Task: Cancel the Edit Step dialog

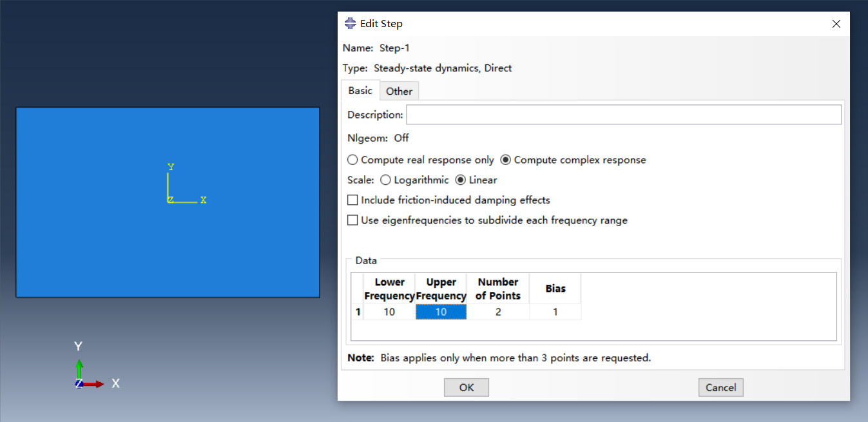Action: (x=720, y=387)
